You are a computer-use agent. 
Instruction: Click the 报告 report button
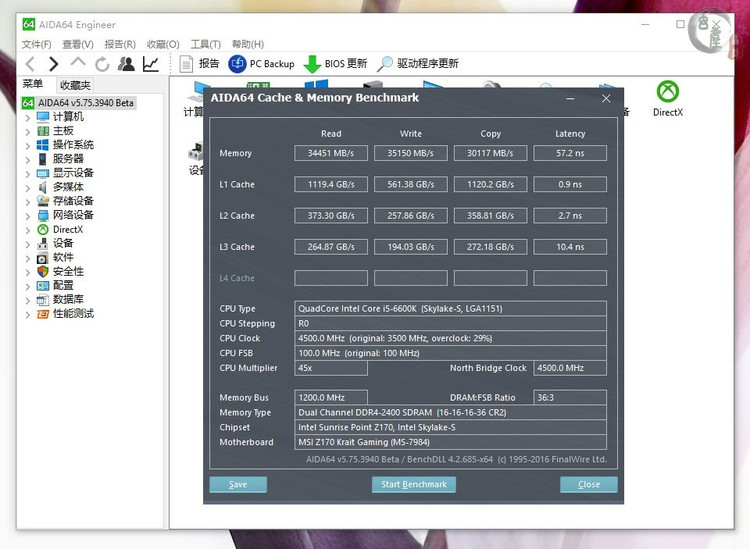click(199, 64)
